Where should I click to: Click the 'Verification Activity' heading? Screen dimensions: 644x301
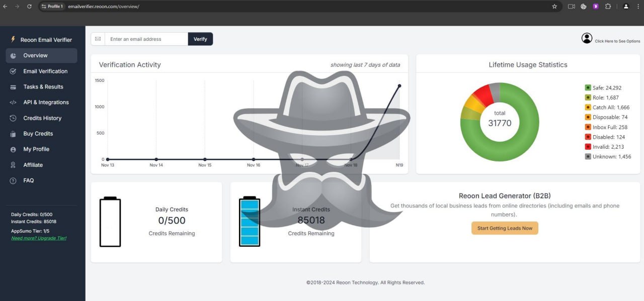click(x=130, y=65)
